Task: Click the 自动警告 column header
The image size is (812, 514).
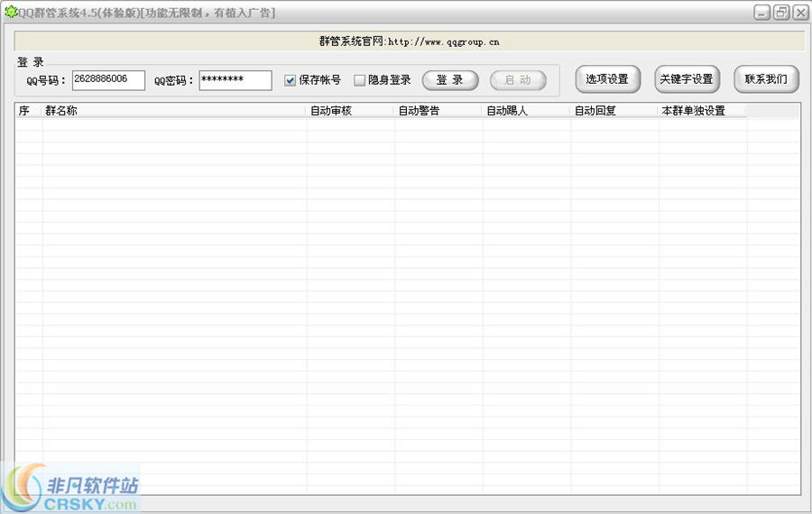Action: pos(438,110)
